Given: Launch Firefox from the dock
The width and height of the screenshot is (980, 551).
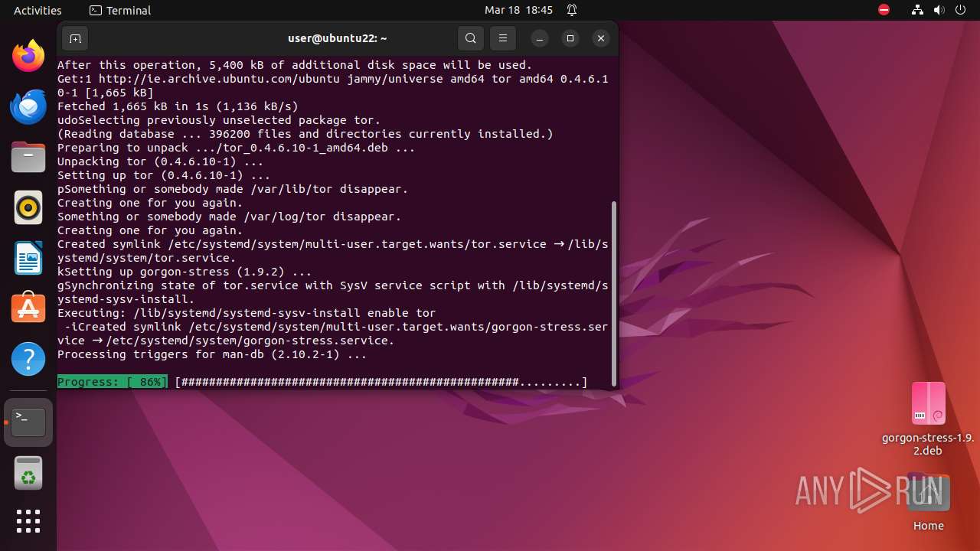Looking at the screenshot, I should pyautogui.click(x=28, y=56).
